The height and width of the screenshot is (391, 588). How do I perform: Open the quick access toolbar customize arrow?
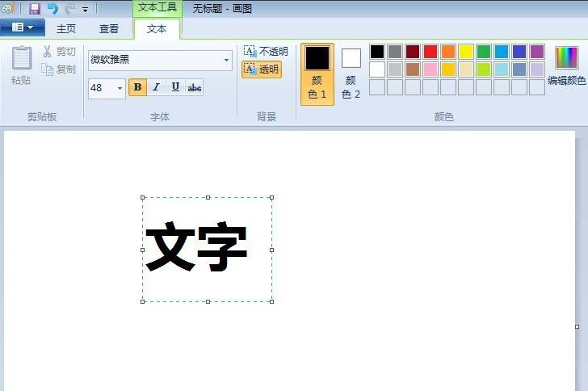click(x=86, y=10)
